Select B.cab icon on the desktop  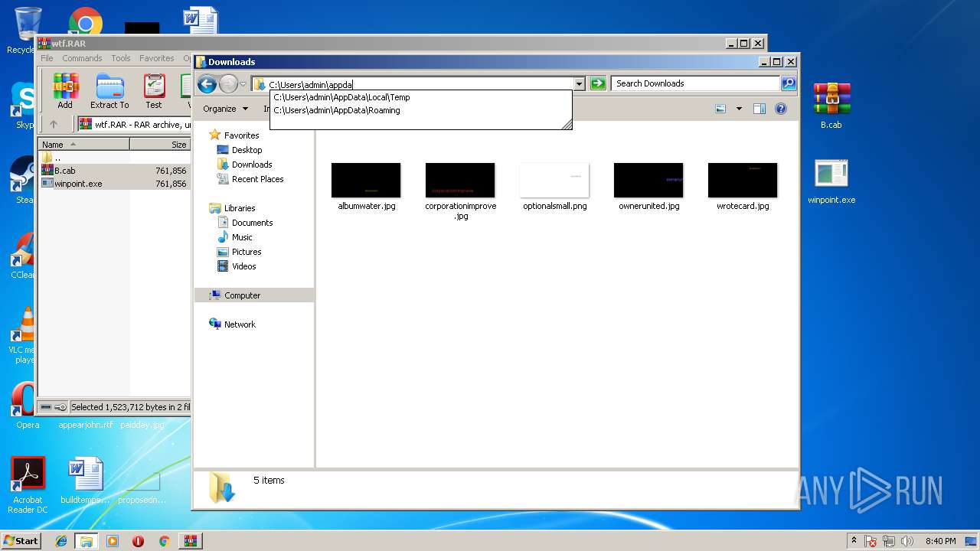coord(831,105)
